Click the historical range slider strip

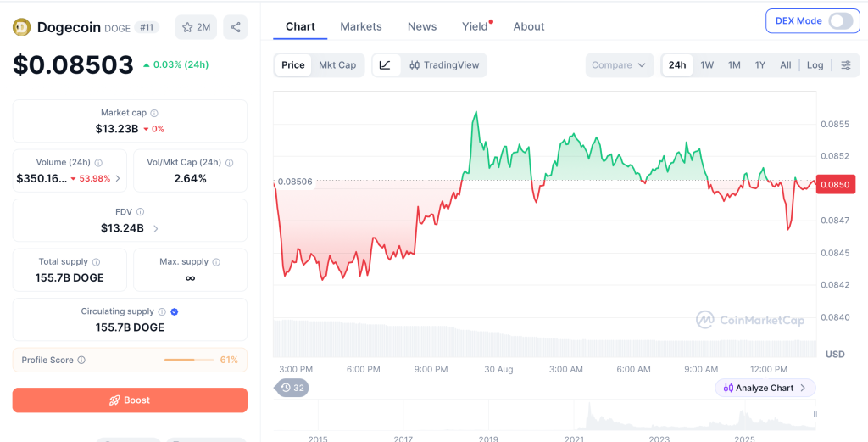(544, 415)
